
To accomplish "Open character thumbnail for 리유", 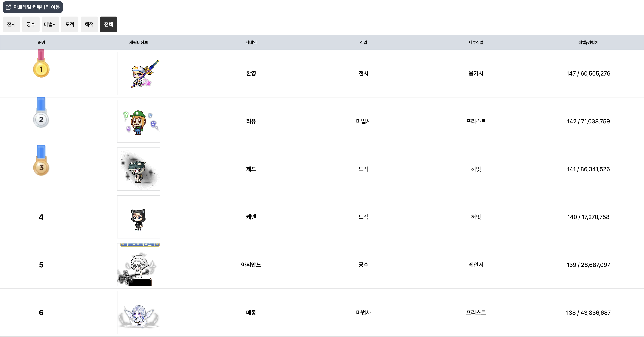I will coord(139,121).
